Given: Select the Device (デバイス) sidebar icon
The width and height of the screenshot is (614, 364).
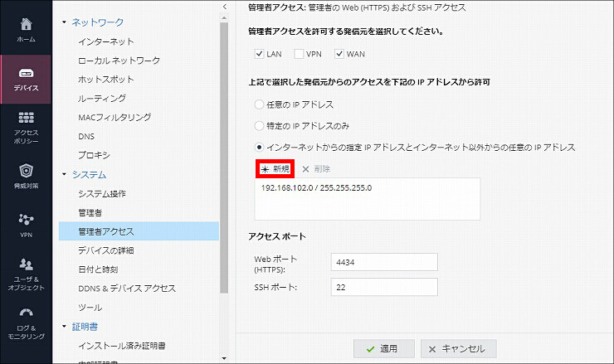Looking at the screenshot, I should click(26, 79).
